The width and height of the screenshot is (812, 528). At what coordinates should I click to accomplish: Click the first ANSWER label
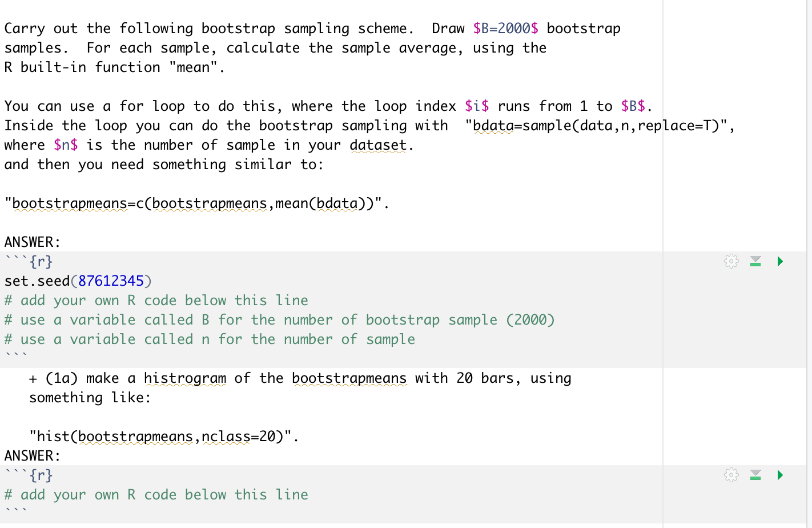pos(29,242)
